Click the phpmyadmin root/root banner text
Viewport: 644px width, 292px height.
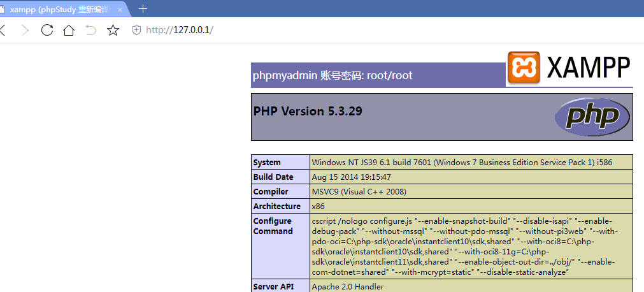click(333, 75)
